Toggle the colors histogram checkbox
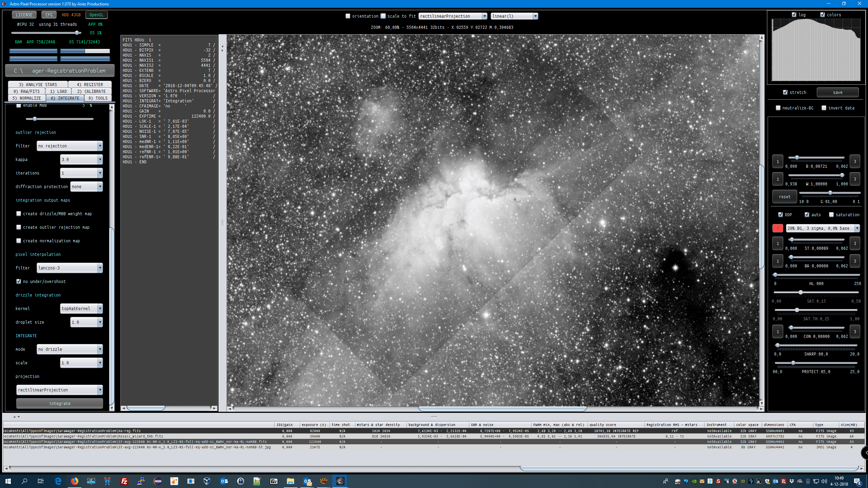 [823, 15]
